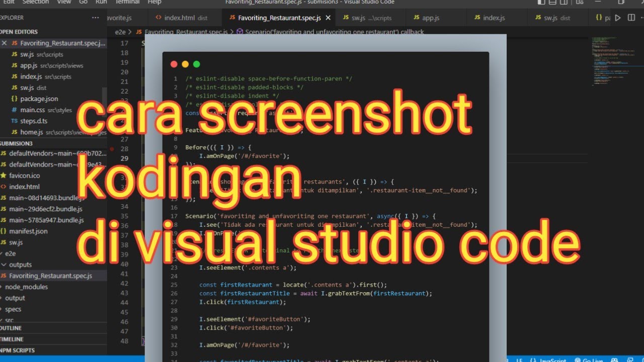
Task: Toggle the bottom panel layout icon
Action: 553,2
